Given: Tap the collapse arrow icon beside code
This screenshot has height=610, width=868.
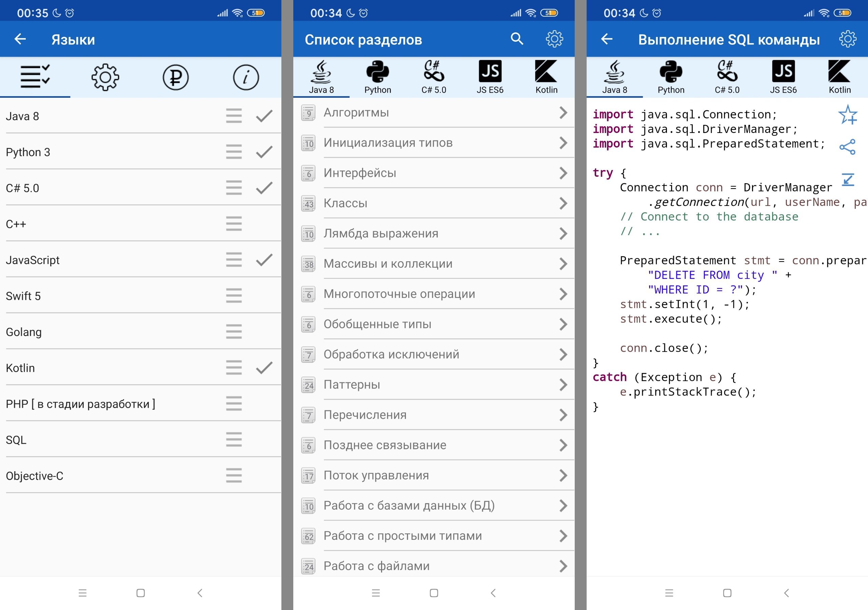Looking at the screenshot, I should pyautogui.click(x=848, y=179).
